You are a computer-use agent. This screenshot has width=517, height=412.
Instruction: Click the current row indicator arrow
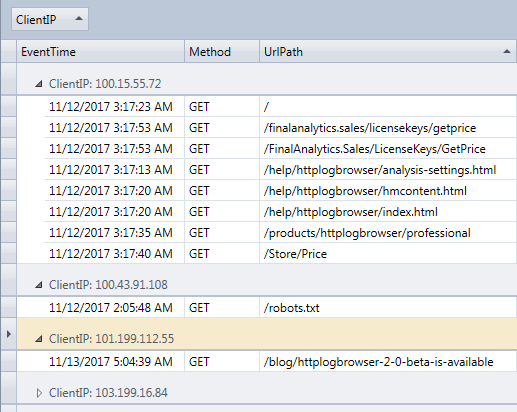9,334
